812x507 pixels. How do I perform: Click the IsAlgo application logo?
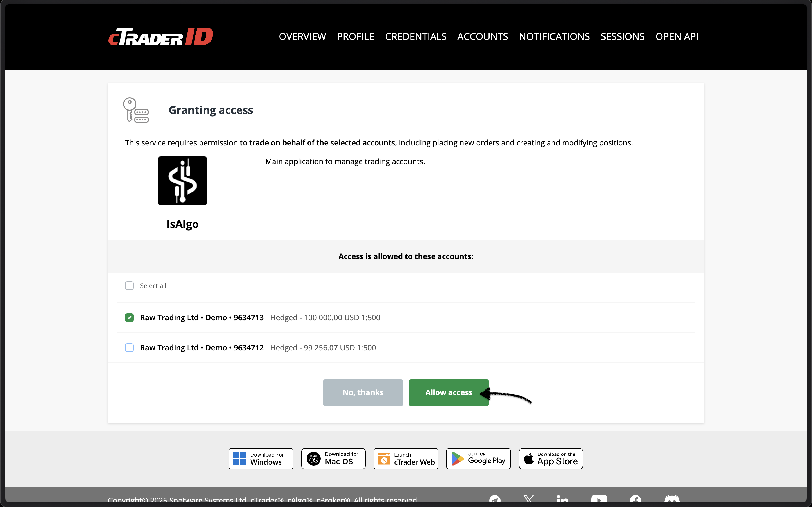(182, 181)
